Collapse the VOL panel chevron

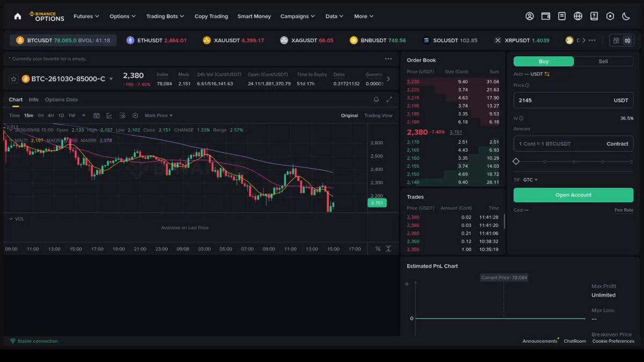click(11, 219)
